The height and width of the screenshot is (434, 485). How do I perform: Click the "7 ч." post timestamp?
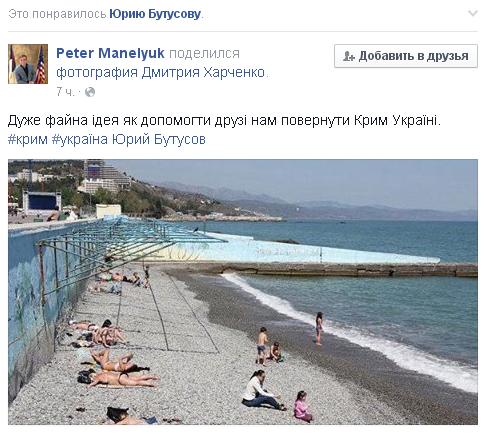click(x=65, y=92)
